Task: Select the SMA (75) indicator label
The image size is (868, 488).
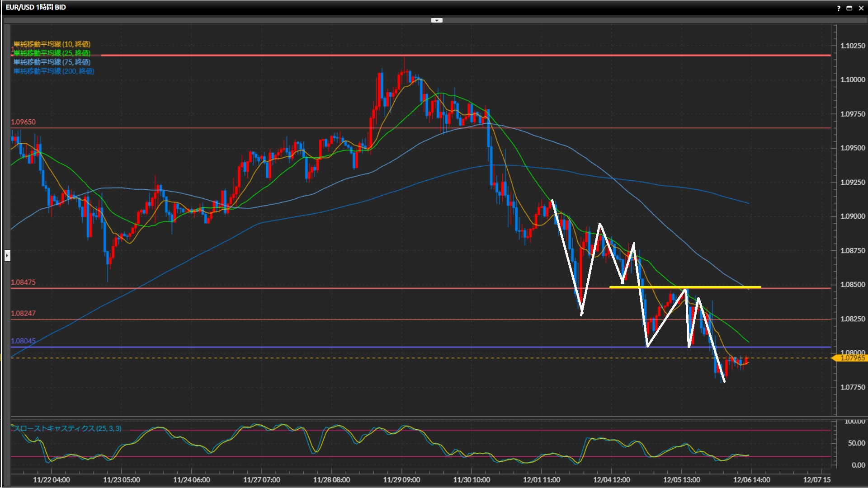Action: 52,62
